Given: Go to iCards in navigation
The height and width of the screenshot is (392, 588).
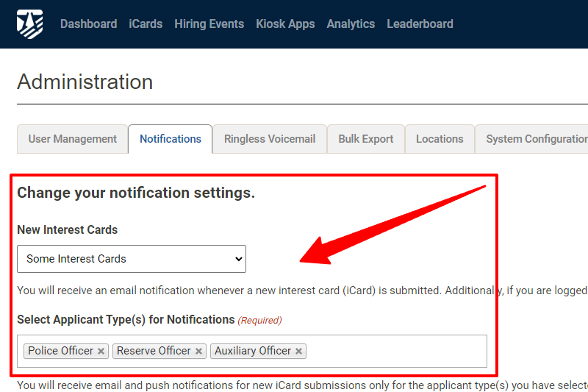Looking at the screenshot, I should [x=146, y=24].
